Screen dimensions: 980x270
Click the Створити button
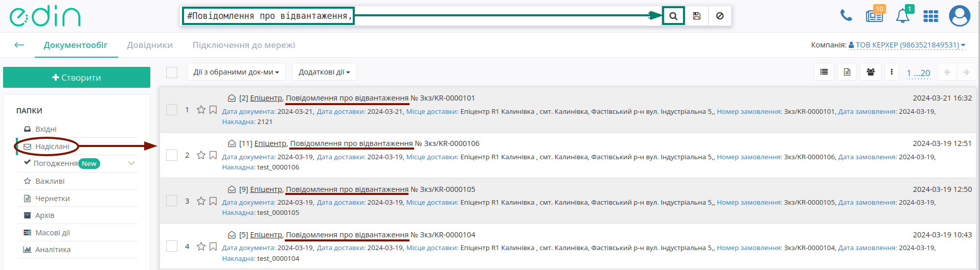point(77,78)
